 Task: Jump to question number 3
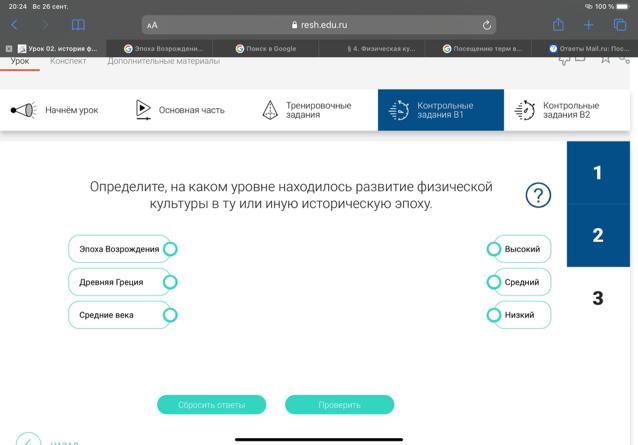click(598, 298)
